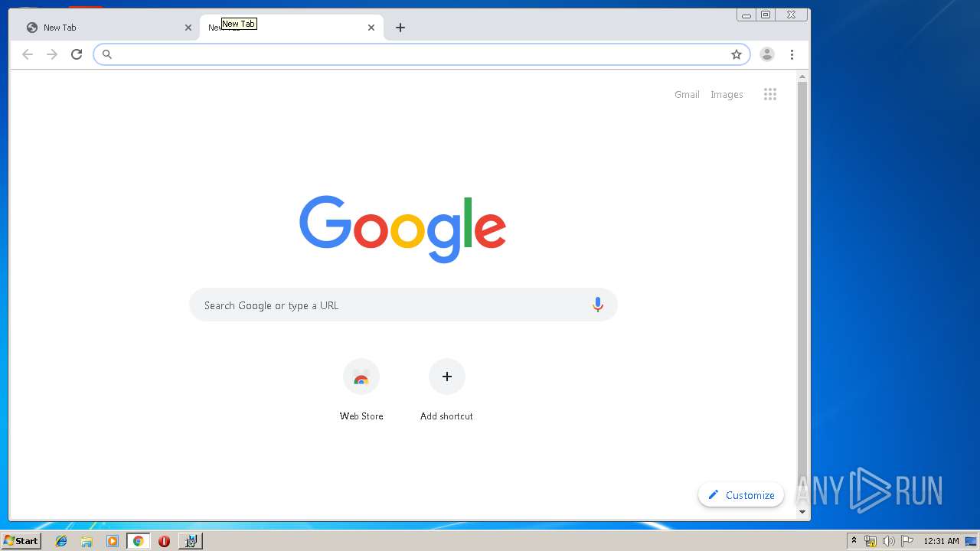This screenshot has height=551, width=980.
Task: Open Windows Media Player from the taskbar
Action: pyautogui.click(x=113, y=541)
